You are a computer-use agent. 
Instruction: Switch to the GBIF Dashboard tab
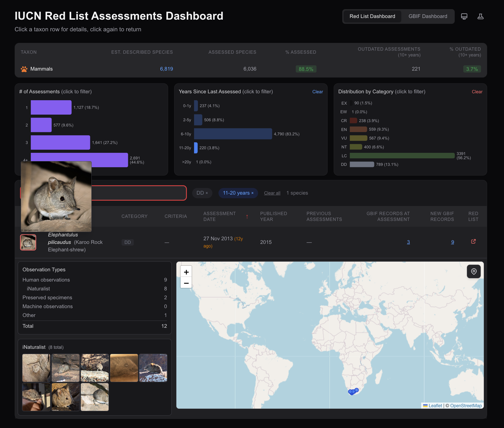[428, 16]
